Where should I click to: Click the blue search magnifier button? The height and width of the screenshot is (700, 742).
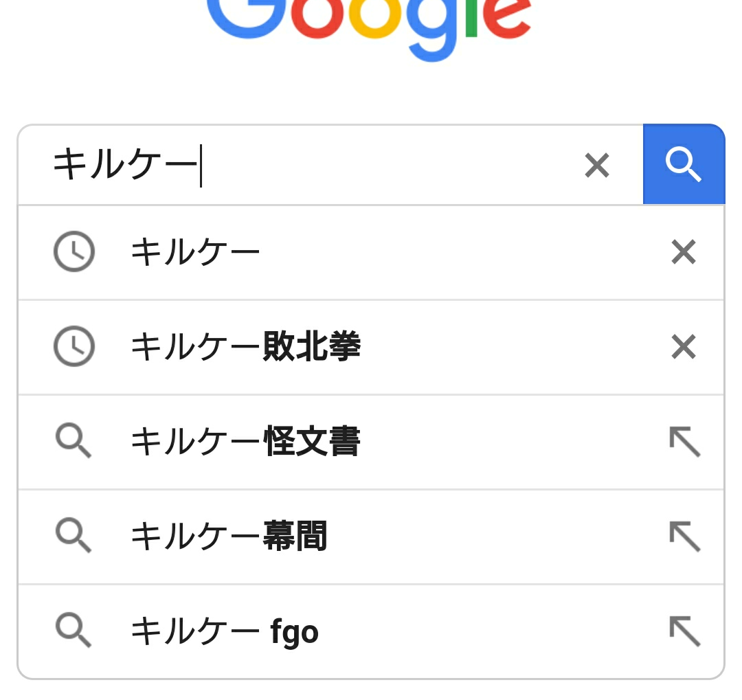[683, 165]
